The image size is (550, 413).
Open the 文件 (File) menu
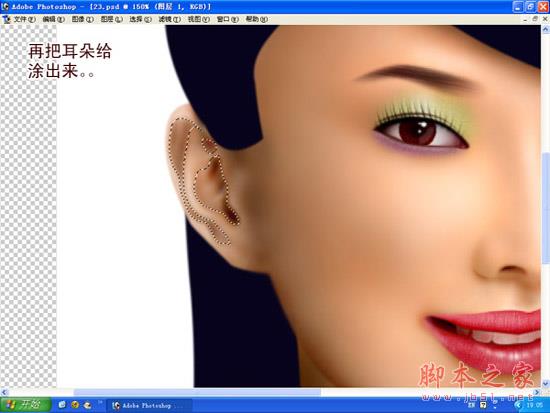coord(25,19)
